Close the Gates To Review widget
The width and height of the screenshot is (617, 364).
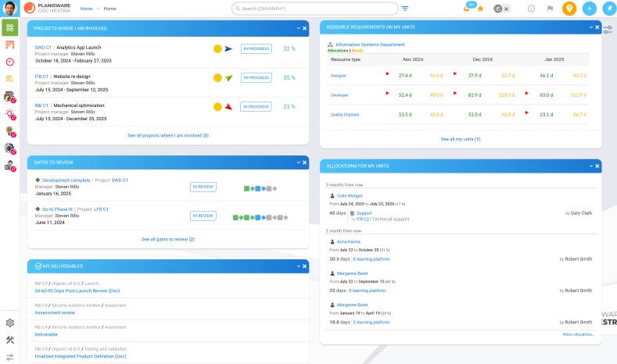pos(304,162)
